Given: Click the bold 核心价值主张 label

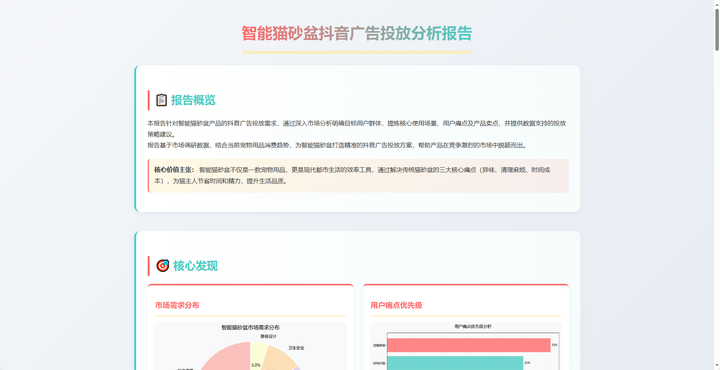Looking at the screenshot, I should tap(174, 170).
